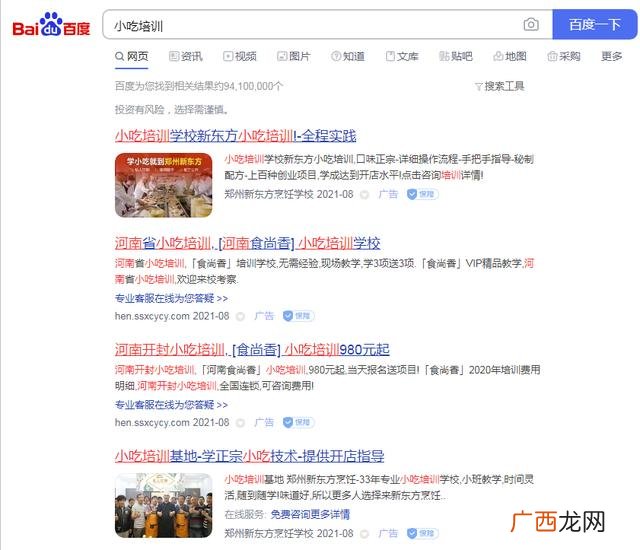The width and height of the screenshot is (640, 550).
Task: Click circle icon beside 河南省 result's date
Action: (x=240, y=317)
